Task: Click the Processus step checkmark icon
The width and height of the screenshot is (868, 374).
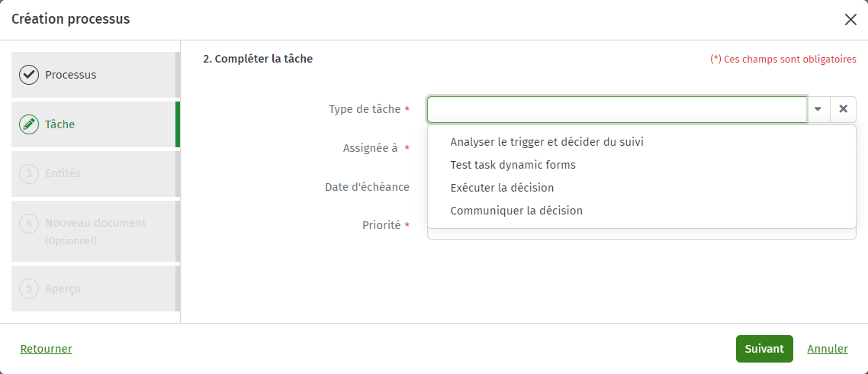Action: click(29, 75)
